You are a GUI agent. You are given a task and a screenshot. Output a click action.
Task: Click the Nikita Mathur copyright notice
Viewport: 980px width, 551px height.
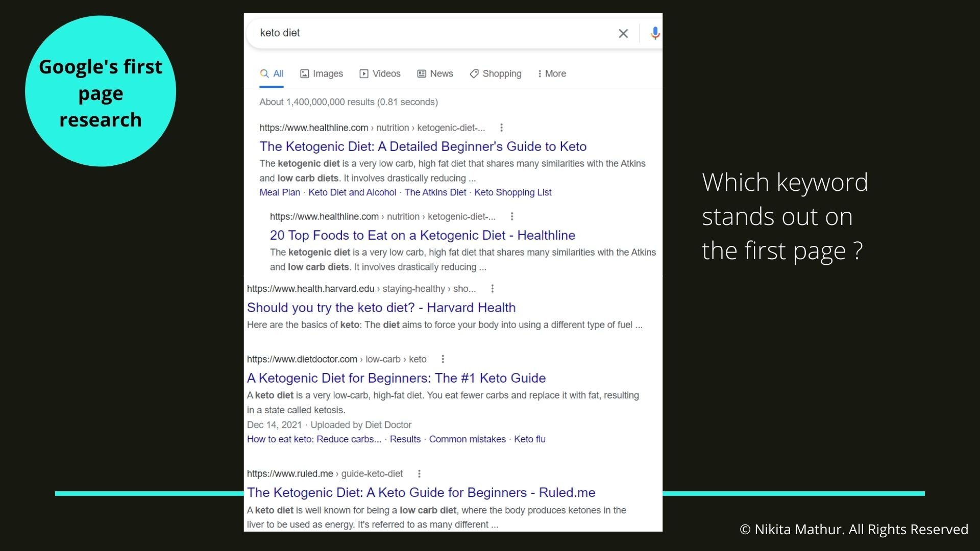(854, 530)
